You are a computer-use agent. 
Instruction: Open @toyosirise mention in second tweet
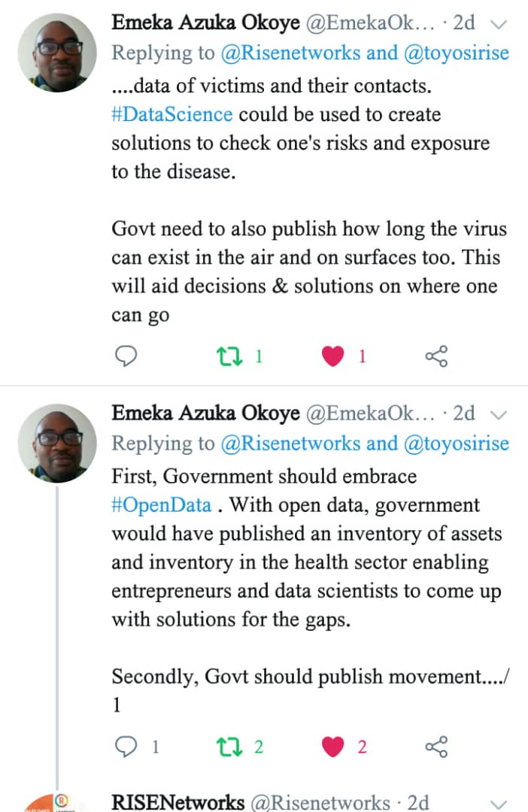click(457, 444)
